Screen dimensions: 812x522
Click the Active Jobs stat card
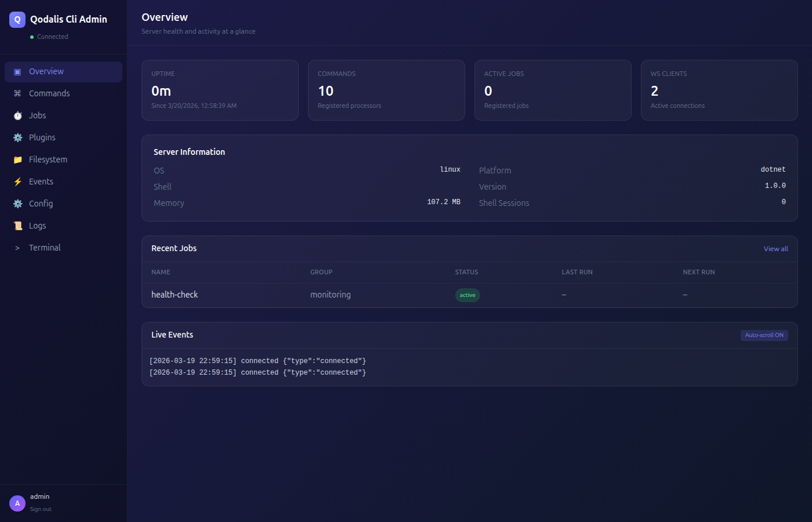pos(553,90)
